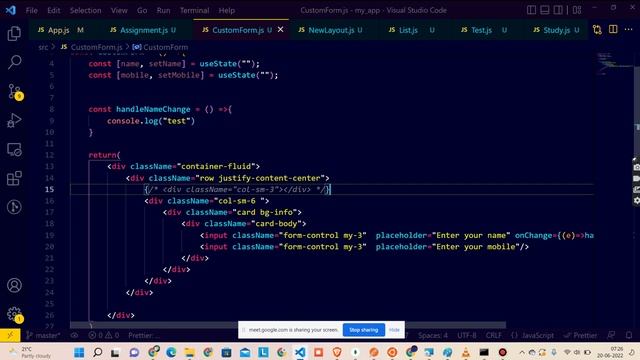Toggle primary side bar layout icon
Screen dimensions: 640x360
click(x=531, y=10)
